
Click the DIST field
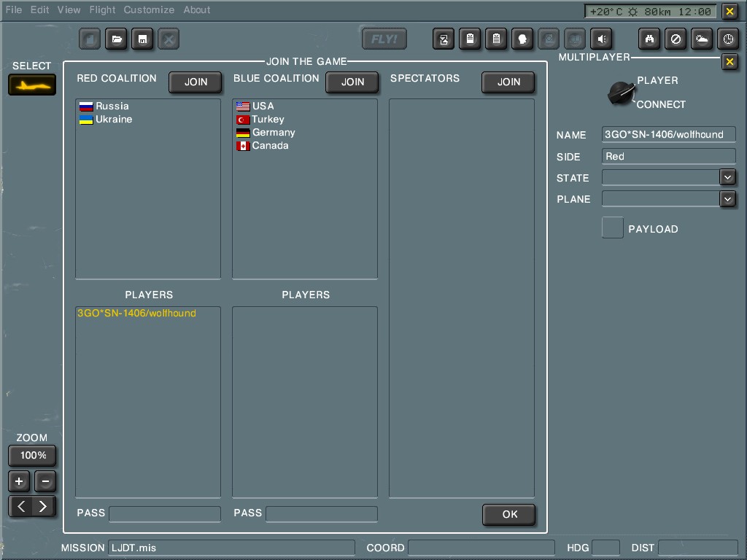pyautogui.click(x=698, y=548)
